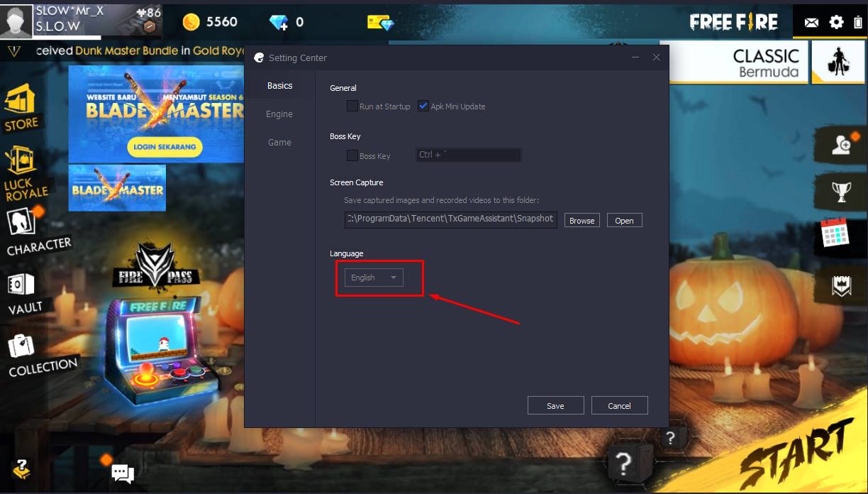Image resolution: width=868 pixels, height=494 pixels.
Task: Click the small Blade Master thumbnail banner
Action: pos(117,188)
